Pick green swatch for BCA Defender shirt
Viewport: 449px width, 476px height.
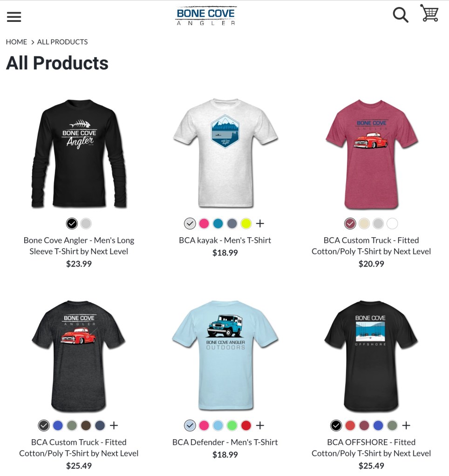[x=232, y=426]
